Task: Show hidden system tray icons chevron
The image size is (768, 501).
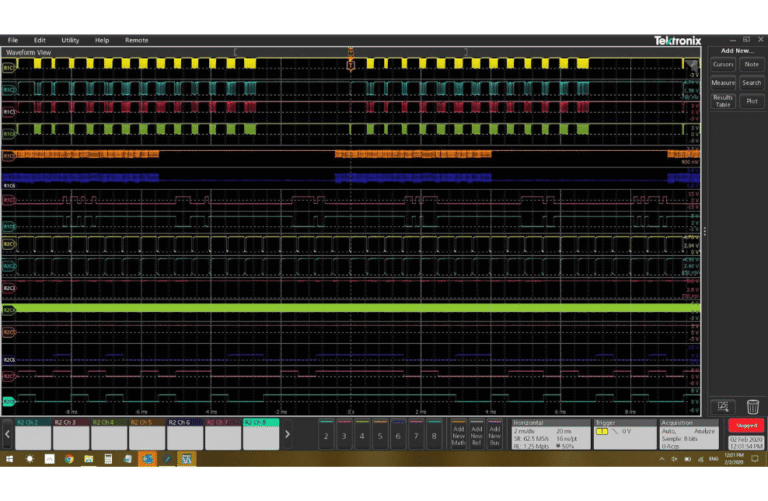Action: coord(662,459)
